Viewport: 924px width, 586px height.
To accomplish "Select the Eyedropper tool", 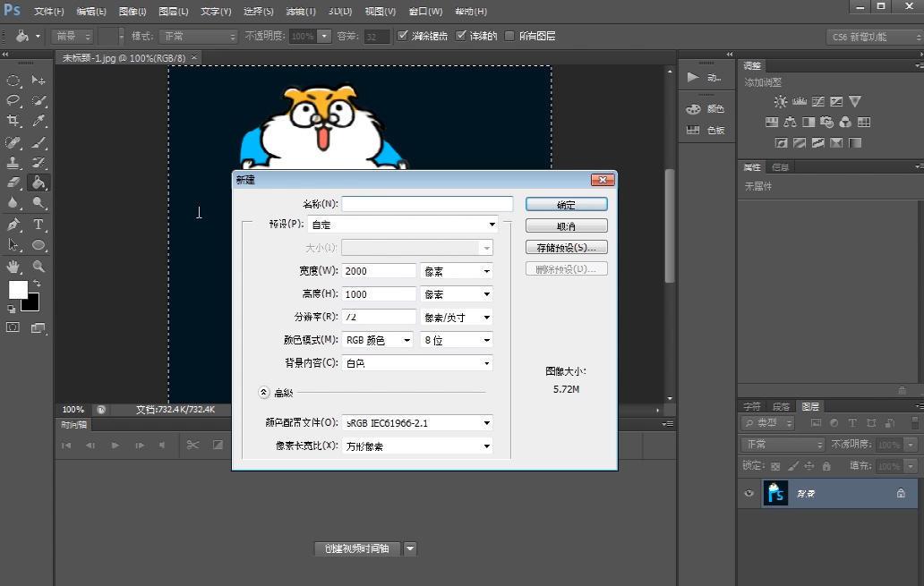I will (38, 122).
